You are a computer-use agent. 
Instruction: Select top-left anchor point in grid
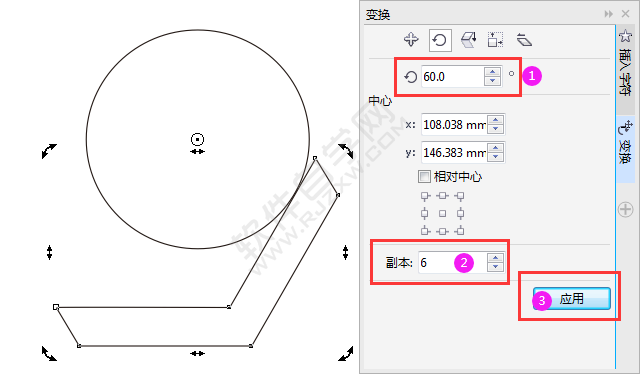(x=425, y=196)
